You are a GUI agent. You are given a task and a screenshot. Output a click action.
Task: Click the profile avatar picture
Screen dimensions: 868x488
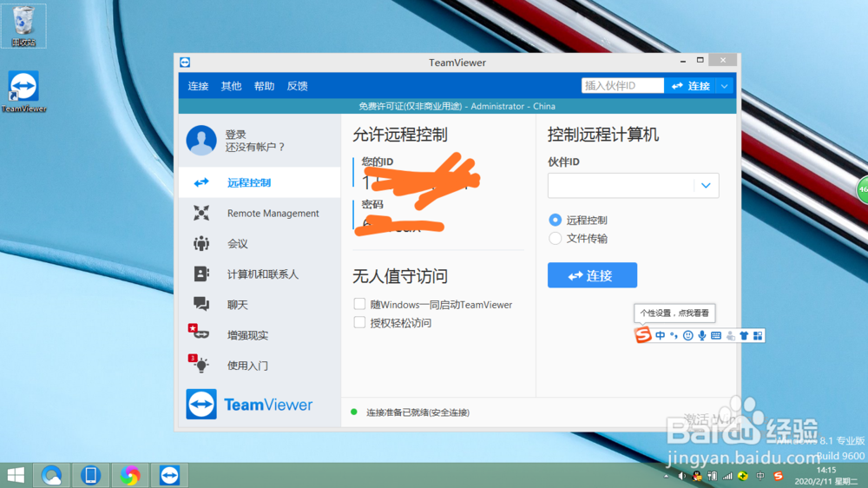pyautogui.click(x=201, y=140)
